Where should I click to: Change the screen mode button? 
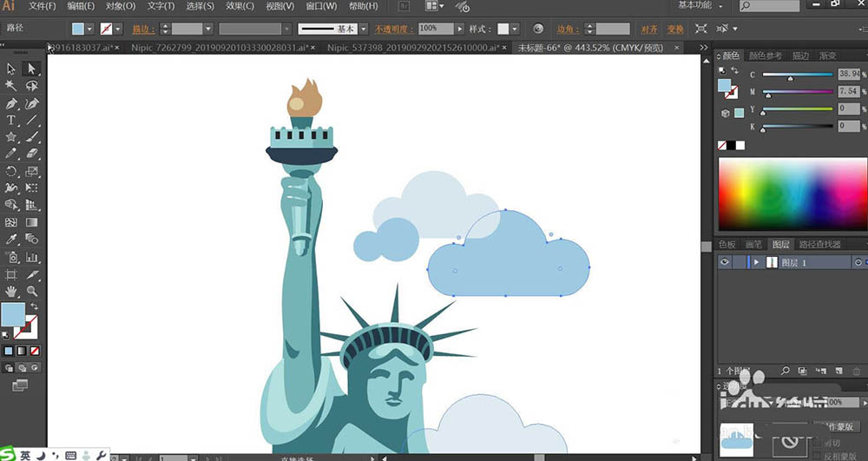pos(20,385)
